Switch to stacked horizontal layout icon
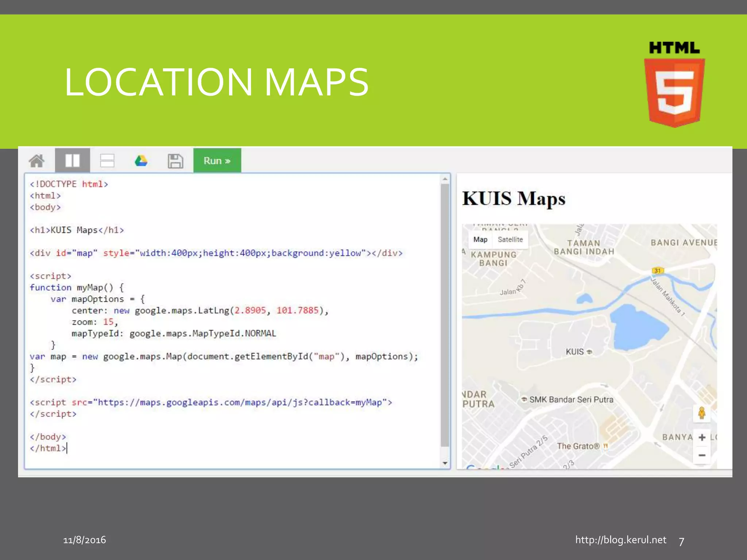This screenshot has width=747, height=560. (x=107, y=160)
